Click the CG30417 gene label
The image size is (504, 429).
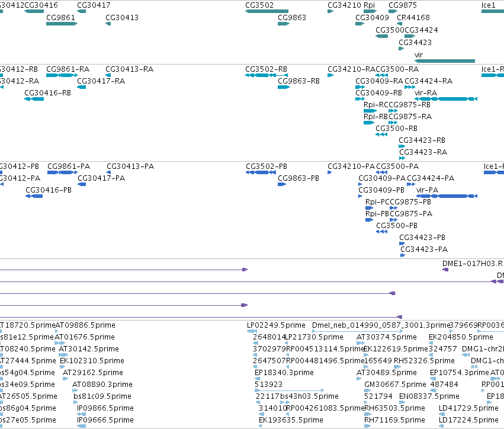point(94,5)
